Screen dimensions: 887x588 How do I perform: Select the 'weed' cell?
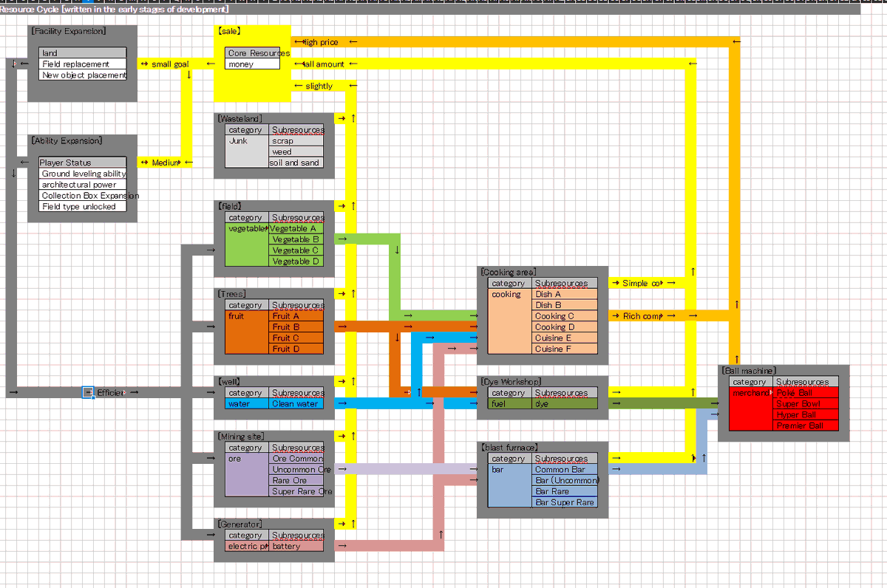pyautogui.click(x=296, y=152)
